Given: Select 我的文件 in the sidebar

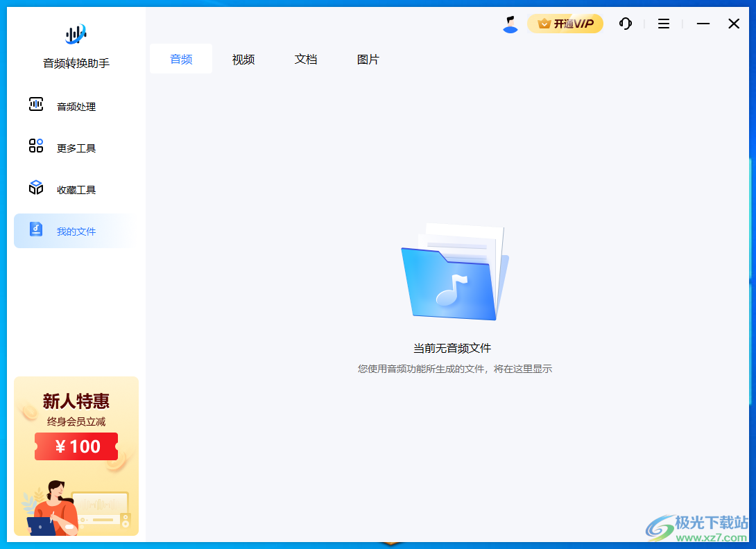Looking at the screenshot, I should point(76,231).
